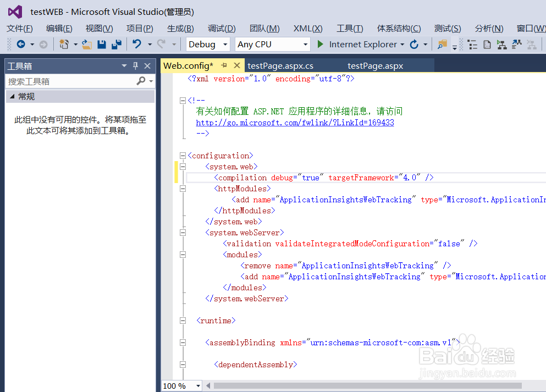
Task: Navigate backward with the back arrow icon
Action: click(x=21, y=44)
